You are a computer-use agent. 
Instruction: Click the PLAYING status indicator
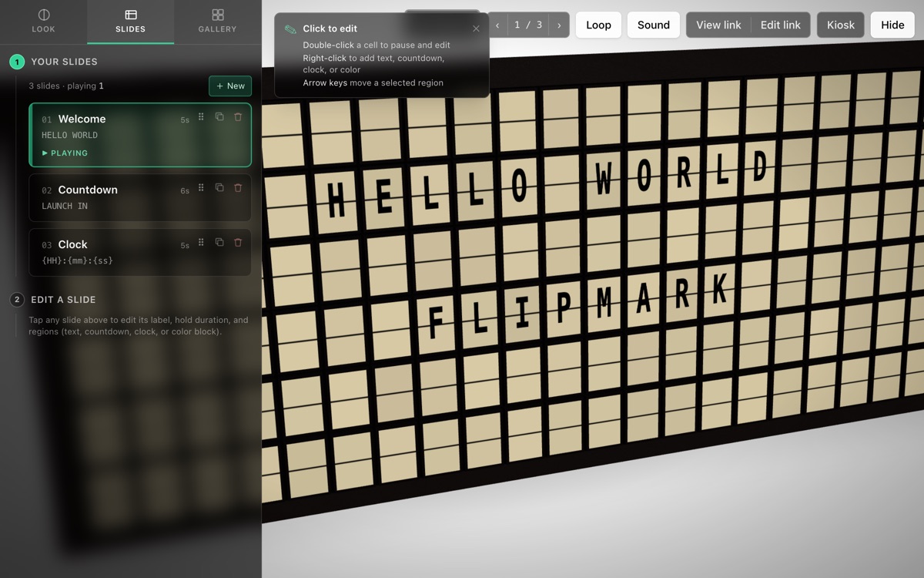[x=65, y=153]
